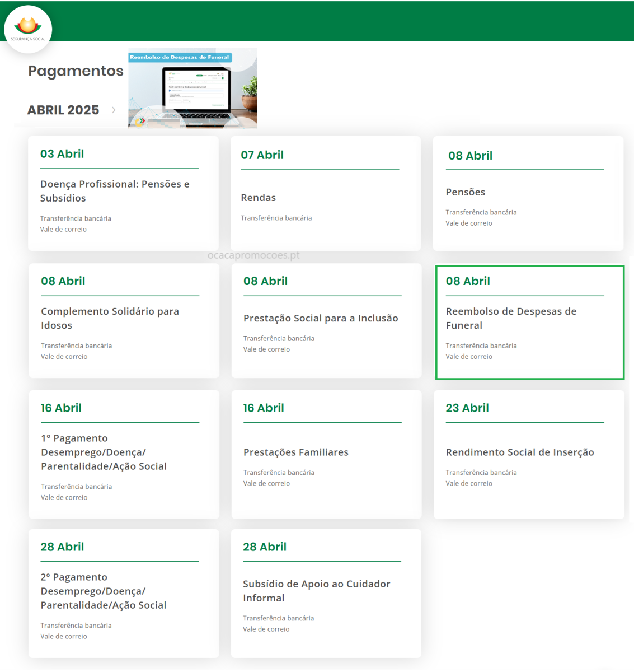The height and width of the screenshot is (672, 634).
Task: Click the 07 Abril date heading
Action: pyautogui.click(x=262, y=155)
